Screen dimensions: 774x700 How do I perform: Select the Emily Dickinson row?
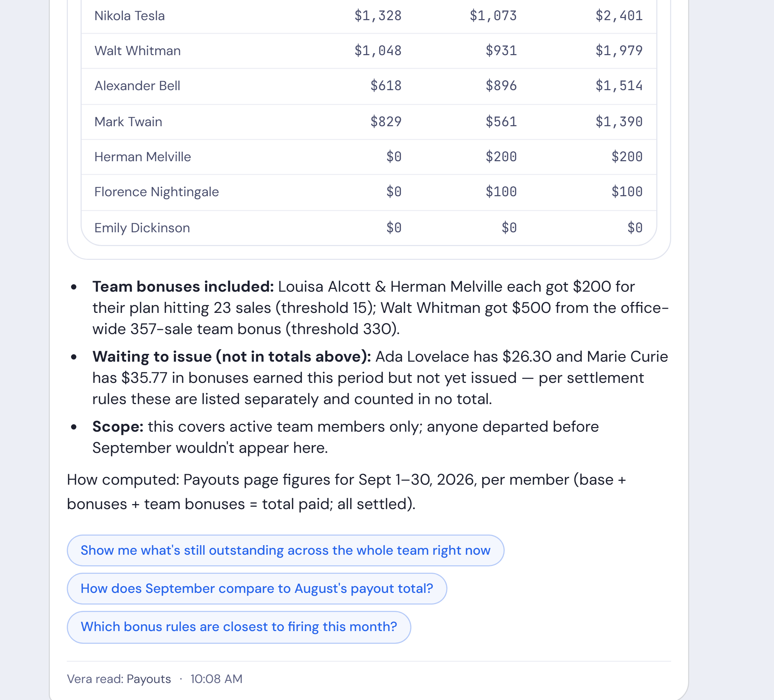pos(369,228)
